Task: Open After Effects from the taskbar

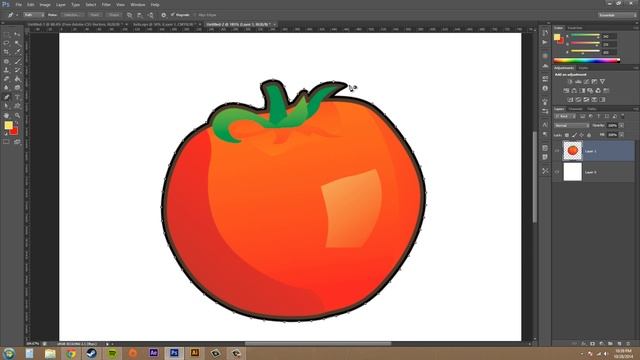Action: click(x=153, y=353)
